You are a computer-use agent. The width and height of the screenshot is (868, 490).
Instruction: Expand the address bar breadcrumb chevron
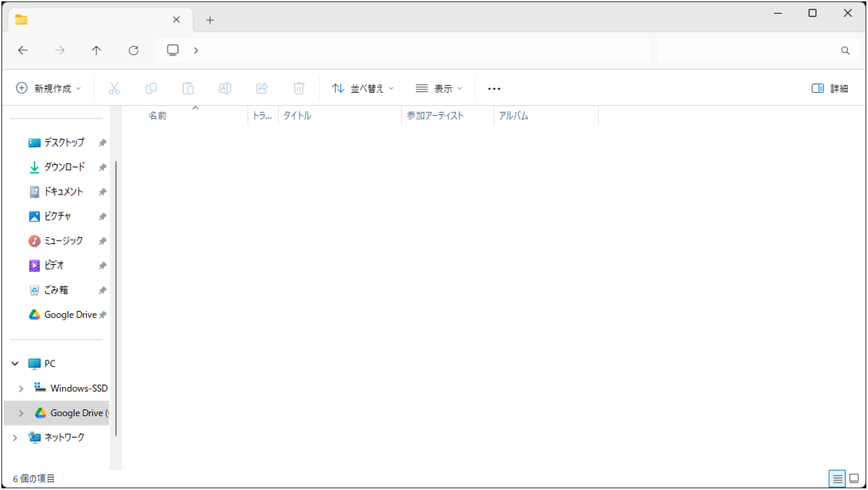[196, 50]
